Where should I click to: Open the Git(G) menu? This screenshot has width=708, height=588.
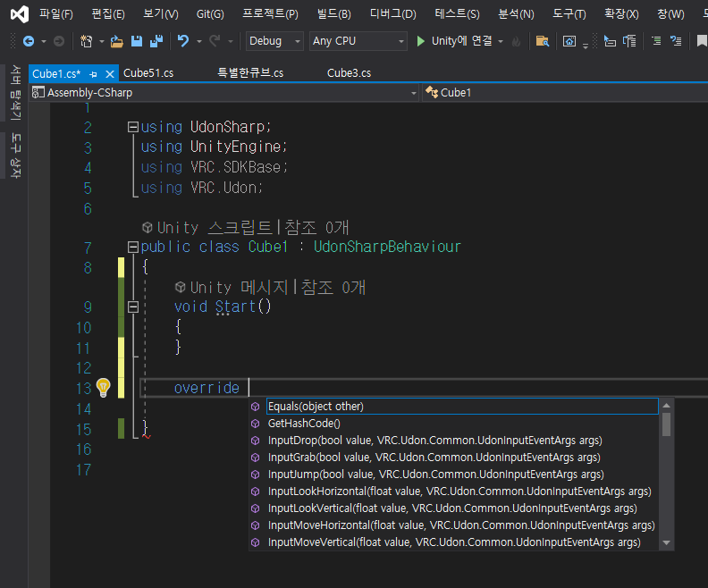click(x=210, y=14)
